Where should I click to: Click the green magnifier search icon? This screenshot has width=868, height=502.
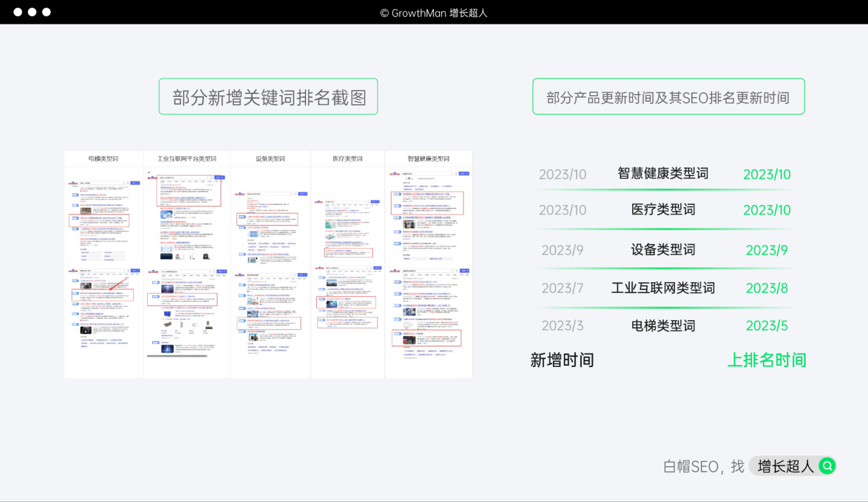click(827, 466)
